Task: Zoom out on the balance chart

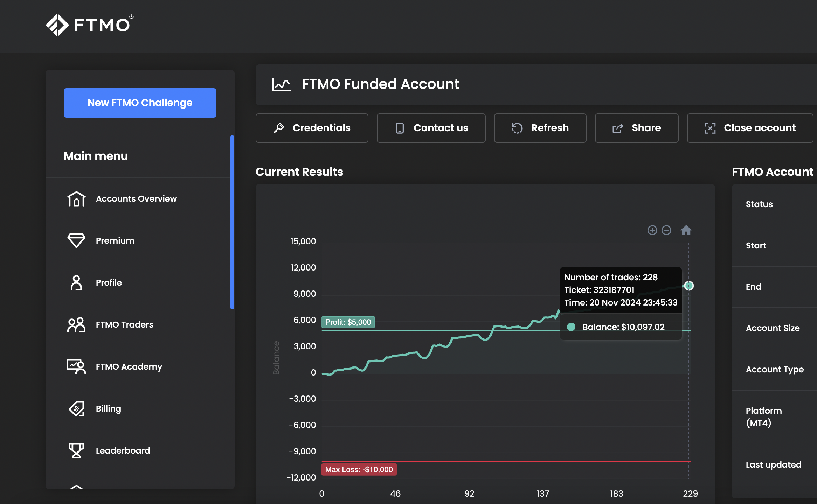Action: coord(666,230)
